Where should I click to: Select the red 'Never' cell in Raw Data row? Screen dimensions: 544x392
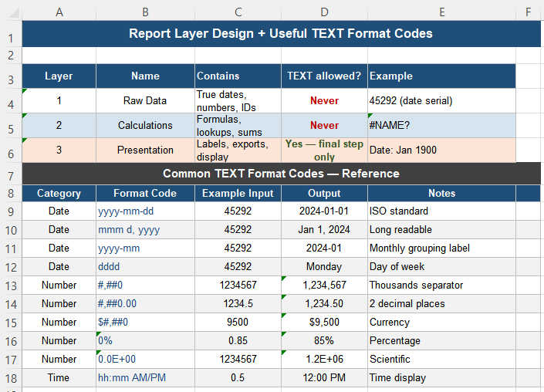pyautogui.click(x=324, y=100)
